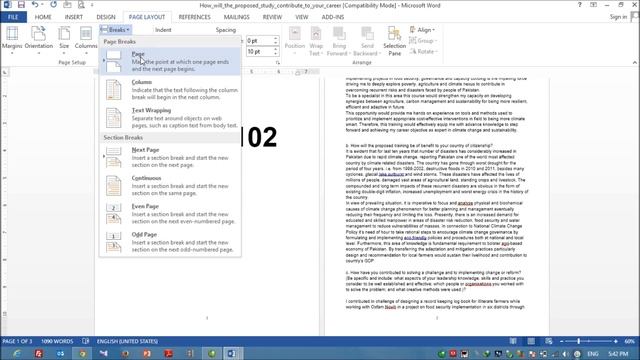Open the Margins gallery
This screenshot has width=640, height=360.
coord(12,40)
